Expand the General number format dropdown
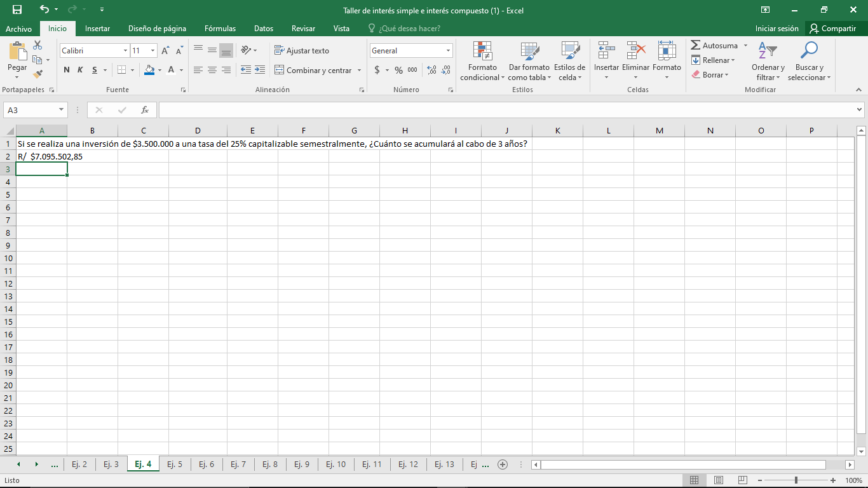Viewport: 868px width, 488px height. click(x=448, y=50)
